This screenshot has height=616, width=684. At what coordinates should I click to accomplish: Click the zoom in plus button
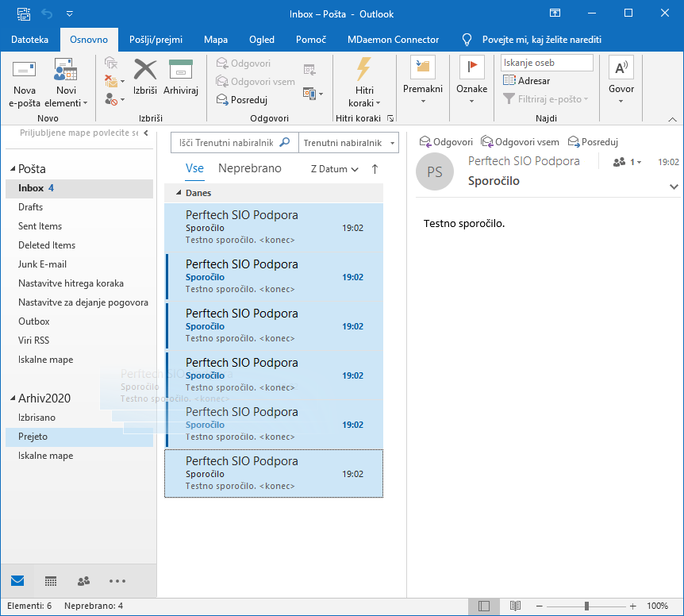point(633,606)
